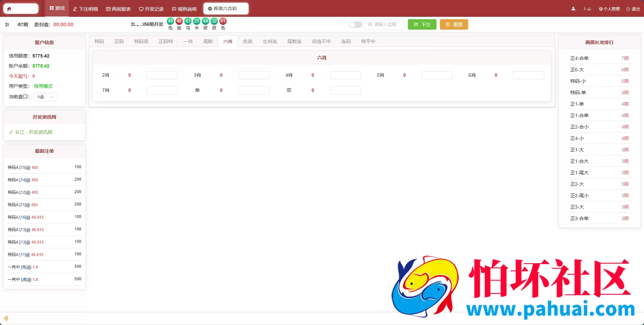Open 下注明细 bet details page
Image resolution: width=644 pixels, height=325 pixels.
pos(86,9)
